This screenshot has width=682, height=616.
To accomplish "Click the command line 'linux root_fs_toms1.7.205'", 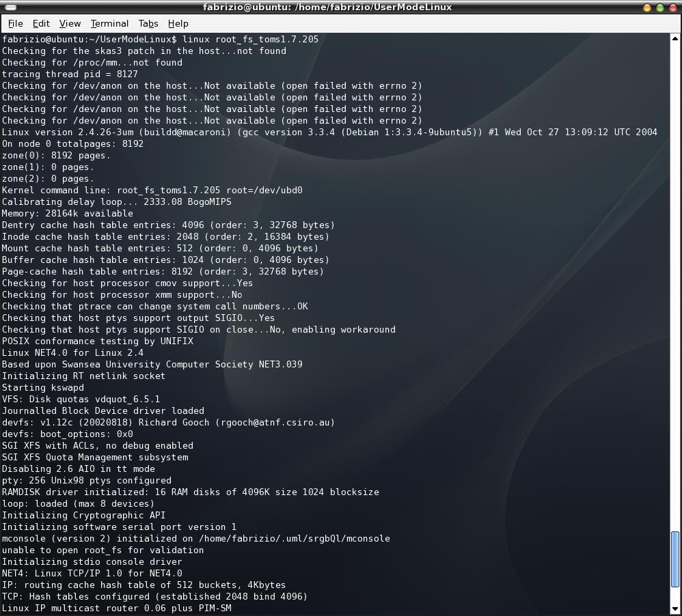I will tap(250, 39).
